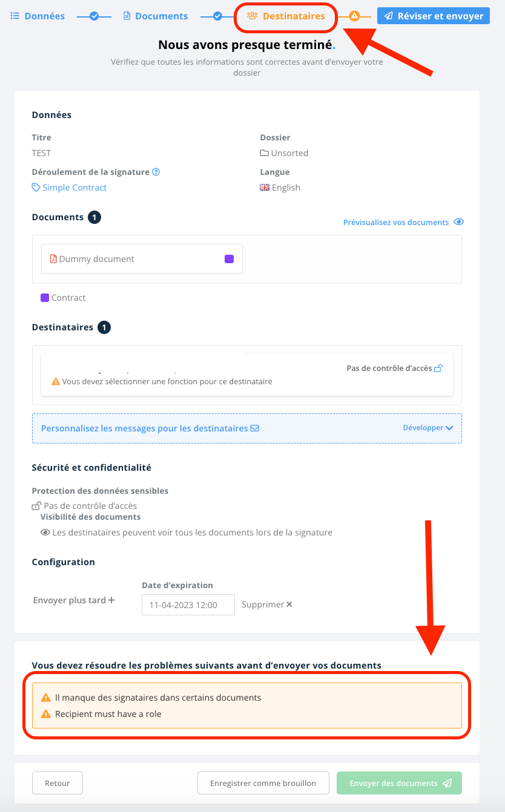Screen dimensions: 505x812
Task: Click the English language flag icon
Action: click(x=265, y=188)
